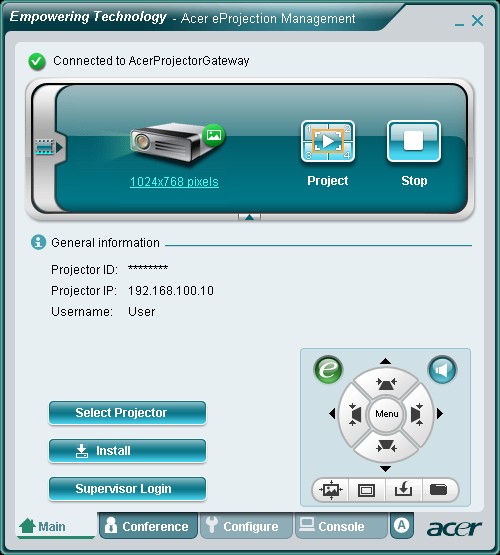The image size is (500, 555).
Task: Click the blue speaker volume icon
Action: pyautogui.click(x=442, y=370)
